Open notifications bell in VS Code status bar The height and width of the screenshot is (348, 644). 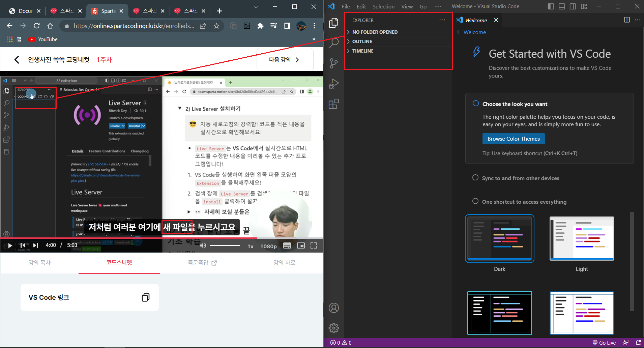638,343
